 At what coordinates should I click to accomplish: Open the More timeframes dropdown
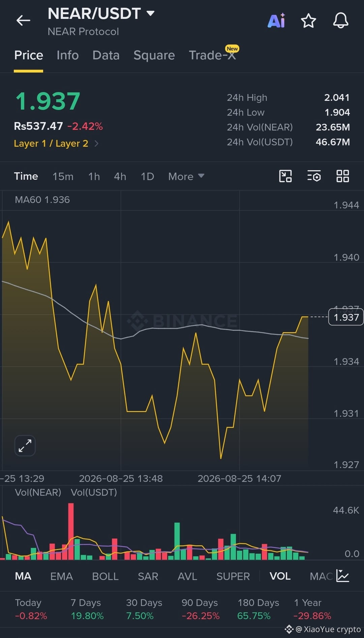coord(186,176)
